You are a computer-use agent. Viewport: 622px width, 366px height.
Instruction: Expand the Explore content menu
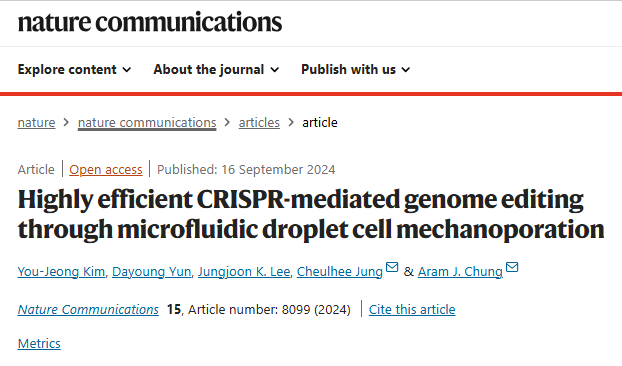(74, 69)
